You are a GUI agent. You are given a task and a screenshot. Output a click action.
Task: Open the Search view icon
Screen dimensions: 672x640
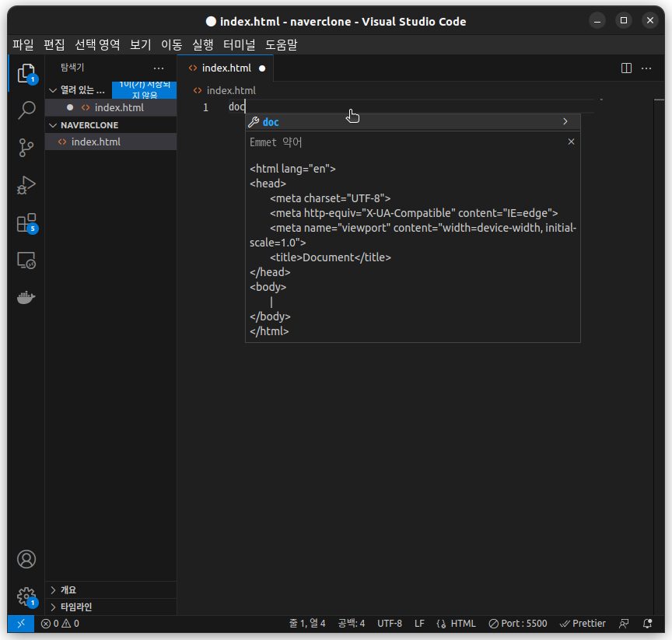[x=26, y=110]
